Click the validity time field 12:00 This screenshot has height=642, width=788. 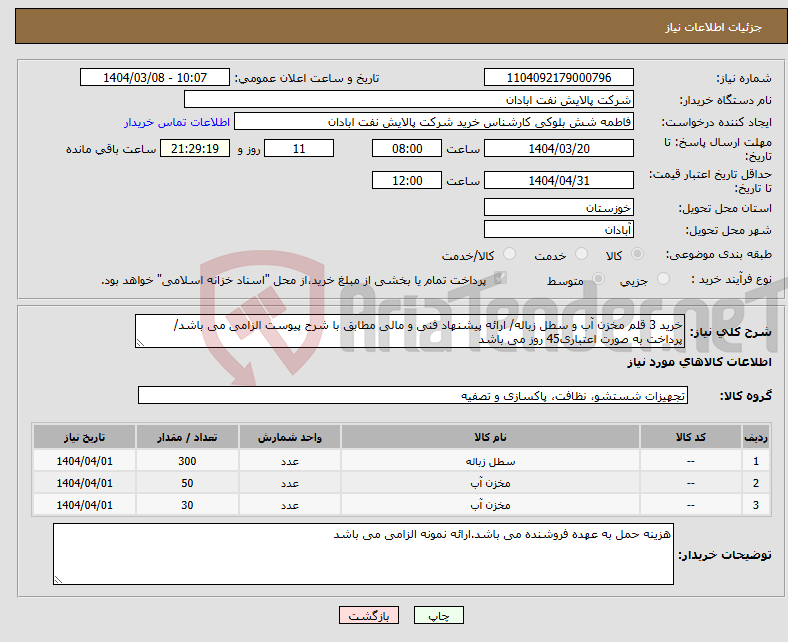click(407, 180)
